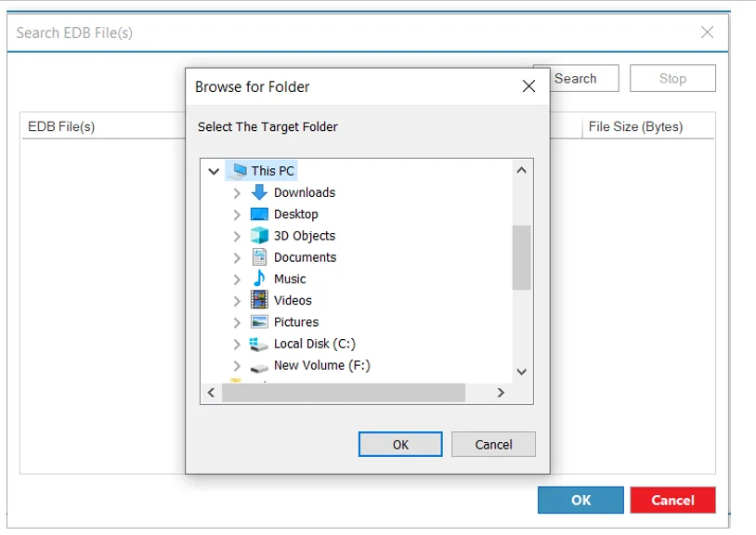Click the horizontal scroll left arrow
756x535 pixels.
pos(211,392)
